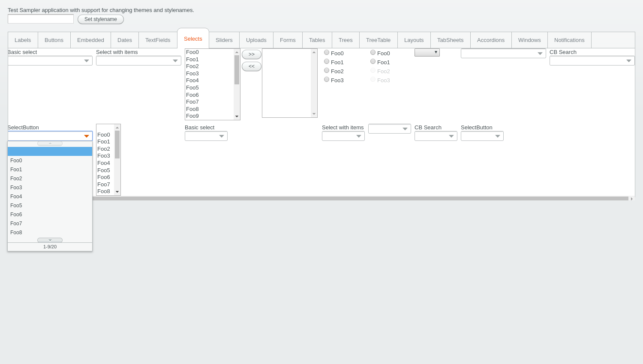This screenshot has width=643, height=364.
Task: Pick Foo8 in the open dropdown list
Action: pos(50,233)
